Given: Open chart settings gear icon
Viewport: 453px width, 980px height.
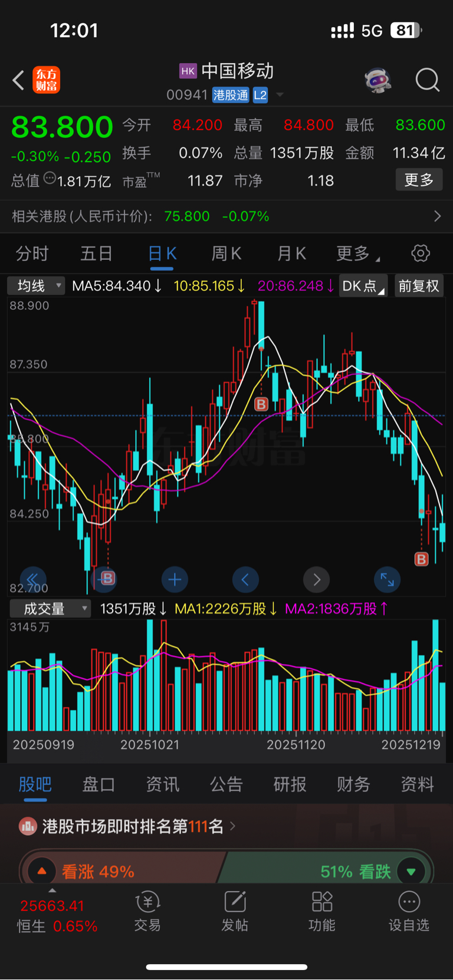Looking at the screenshot, I should pyautogui.click(x=421, y=253).
